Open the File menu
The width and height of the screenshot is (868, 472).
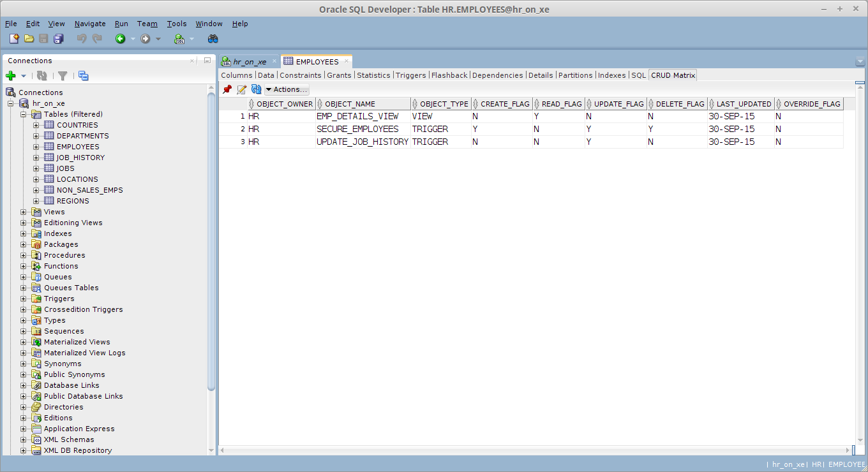point(11,24)
